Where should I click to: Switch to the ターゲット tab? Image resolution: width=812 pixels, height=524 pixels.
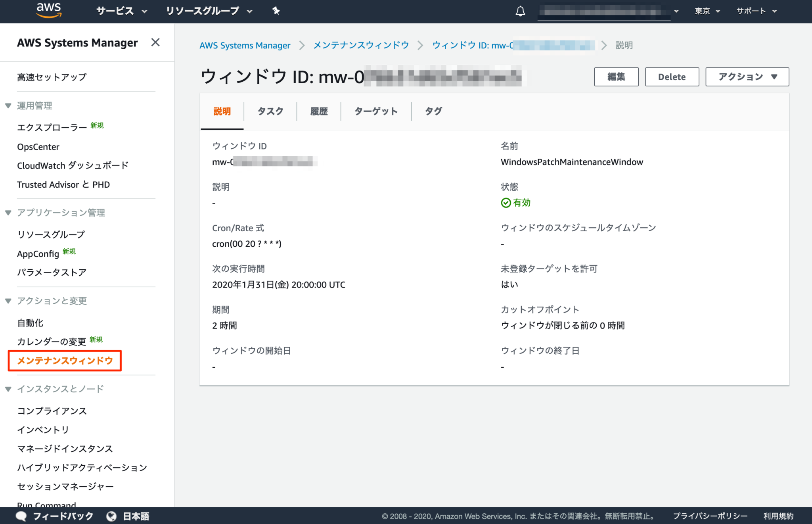pos(376,111)
